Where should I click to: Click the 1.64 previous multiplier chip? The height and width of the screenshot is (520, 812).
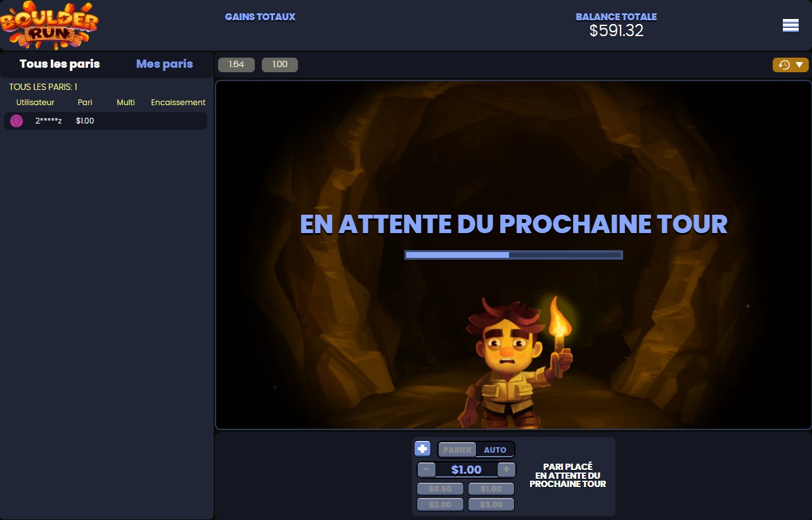pyautogui.click(x=236, y=65)
